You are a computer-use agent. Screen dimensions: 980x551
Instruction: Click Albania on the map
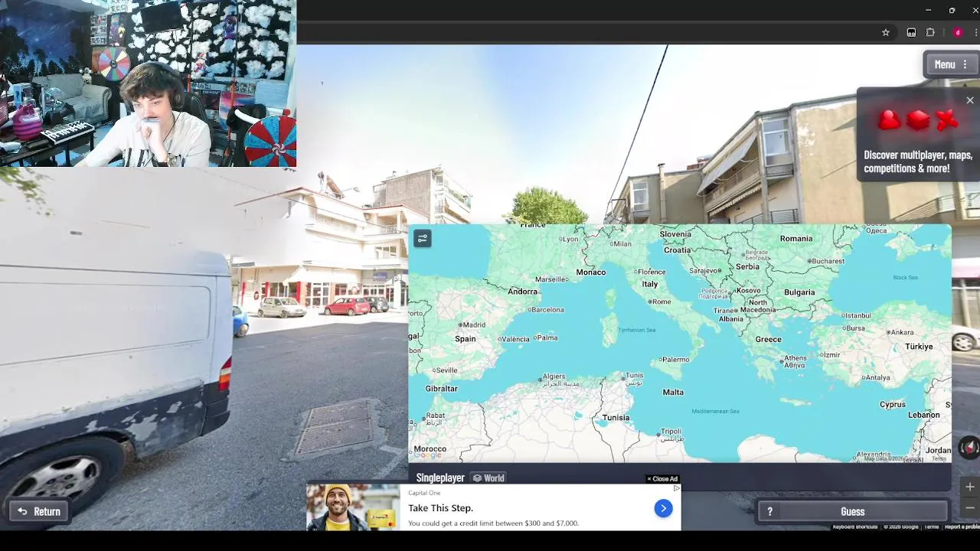(730, 319)
